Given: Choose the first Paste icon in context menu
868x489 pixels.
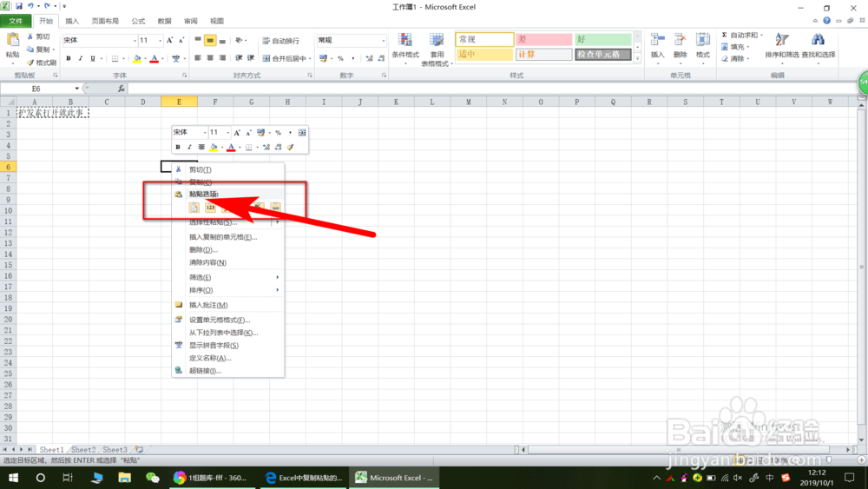Looking at the screenshot, I should [194, 207].
